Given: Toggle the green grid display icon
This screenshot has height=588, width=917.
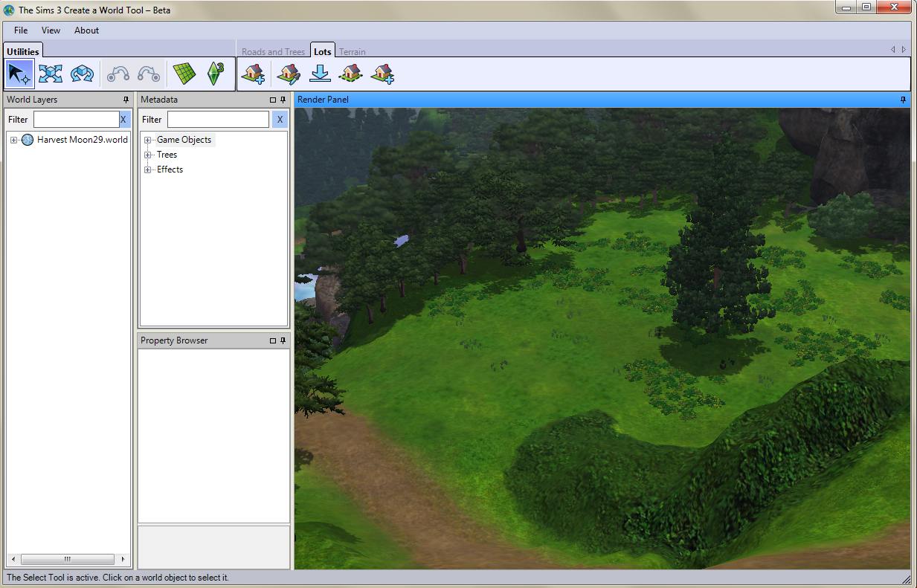Looking at the screenshot, I should pos(184,74).
